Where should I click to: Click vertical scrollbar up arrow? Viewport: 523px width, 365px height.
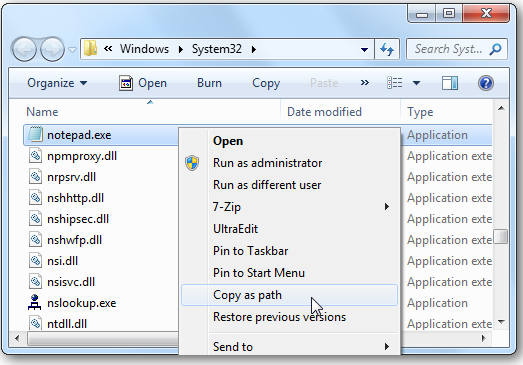point(501,108)
